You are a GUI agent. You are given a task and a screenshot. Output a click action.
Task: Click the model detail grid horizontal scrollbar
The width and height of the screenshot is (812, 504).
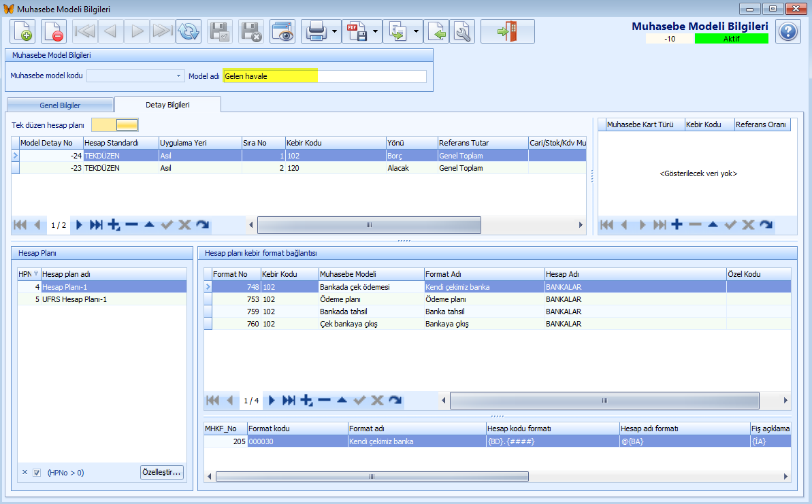coord(369,225)
